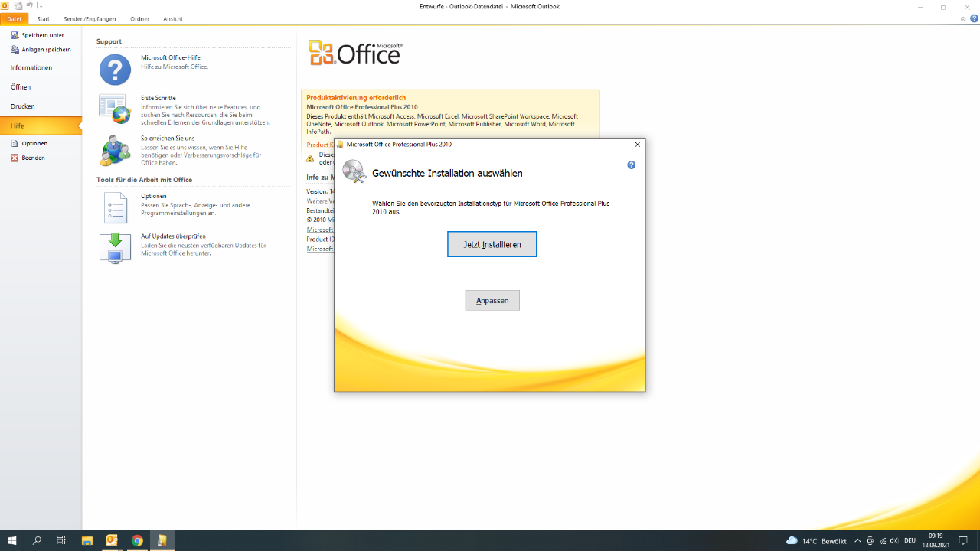Click the Office setup taskbar icon
Screen dimensions: 980x551
tap(162, 540)
